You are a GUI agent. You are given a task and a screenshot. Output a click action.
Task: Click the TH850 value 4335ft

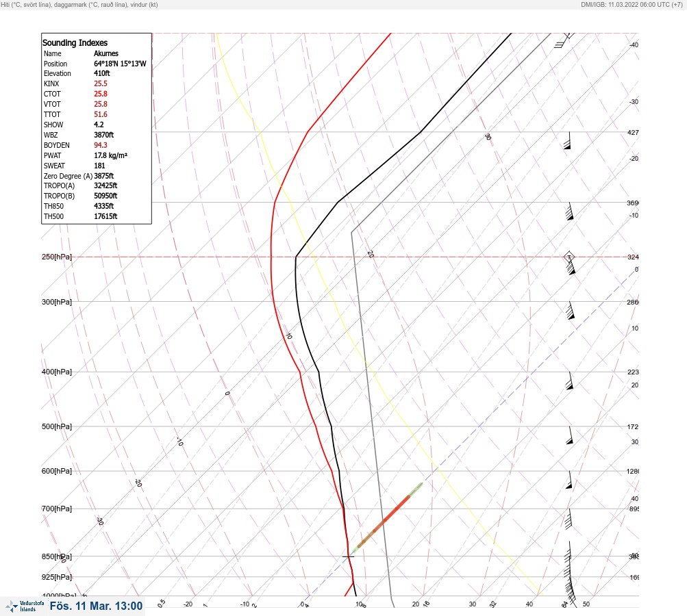(104, 206)
